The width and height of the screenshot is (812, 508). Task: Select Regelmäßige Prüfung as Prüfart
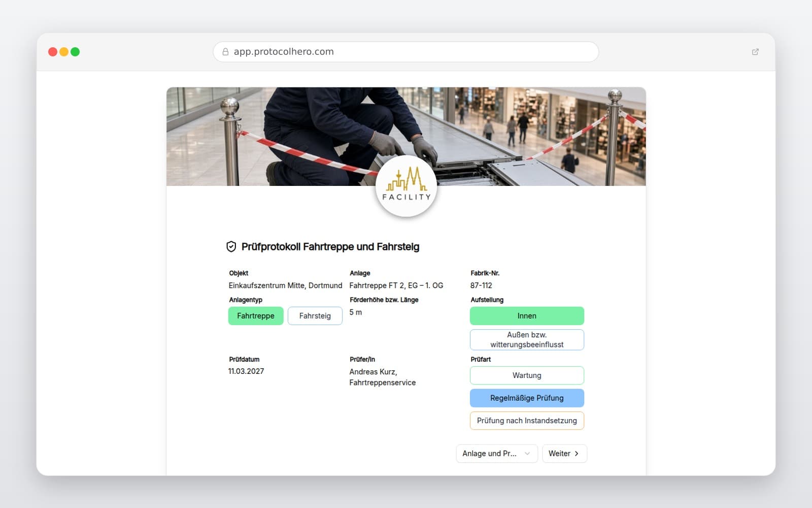(527, 398)
